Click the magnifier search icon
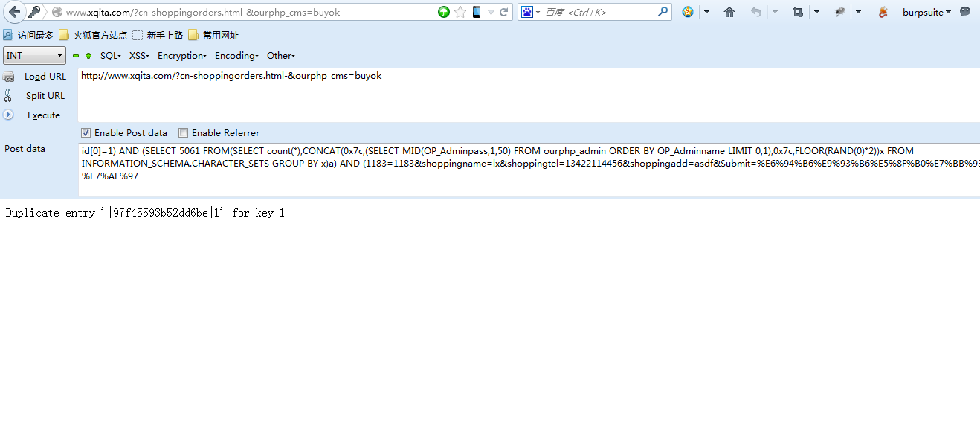Viewport: 980px width, 436px height. pos(663,12)
